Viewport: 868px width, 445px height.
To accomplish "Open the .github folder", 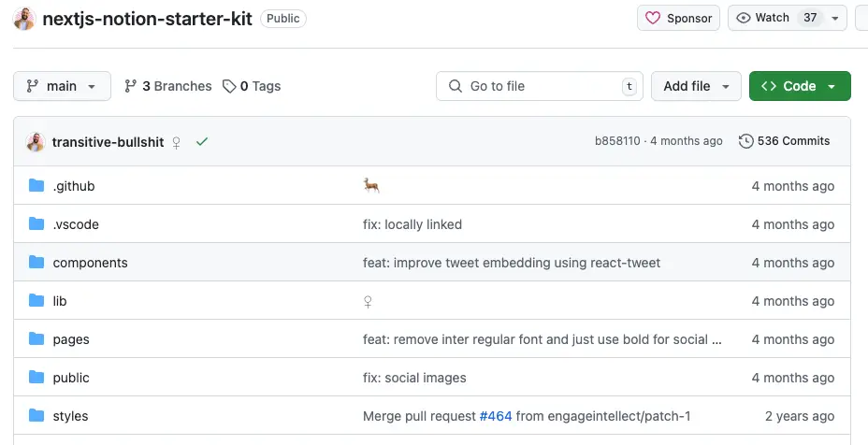I will tap(74, 186).
